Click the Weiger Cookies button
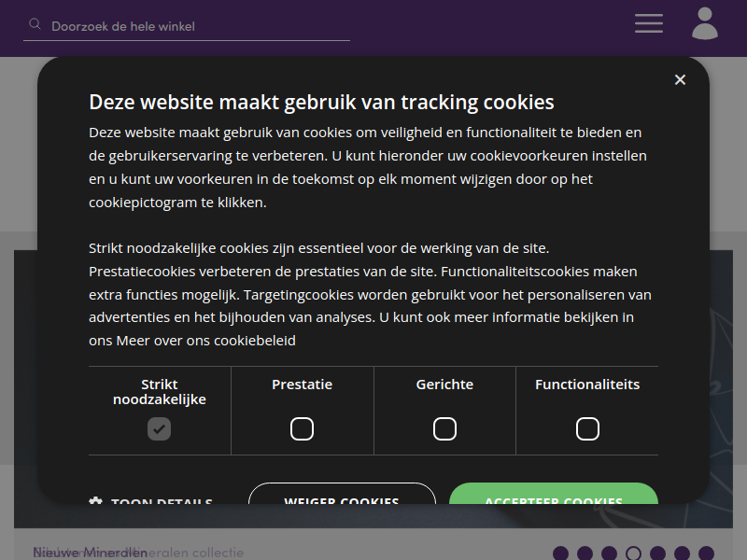 342,494
